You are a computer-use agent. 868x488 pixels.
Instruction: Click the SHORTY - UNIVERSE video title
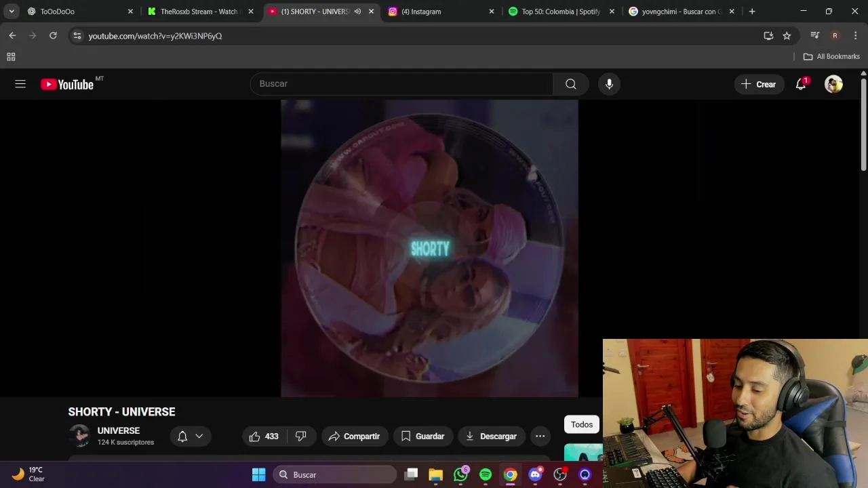click(x=121, y=411)
